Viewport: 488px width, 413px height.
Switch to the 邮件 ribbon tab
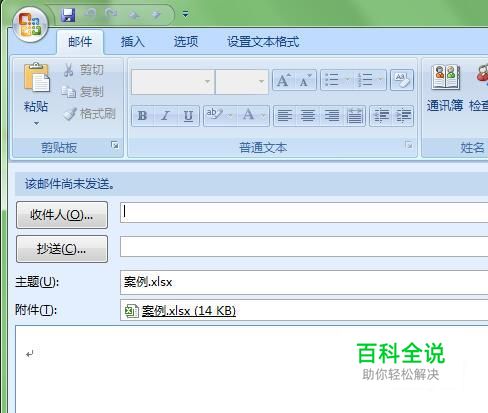[80, 42]
